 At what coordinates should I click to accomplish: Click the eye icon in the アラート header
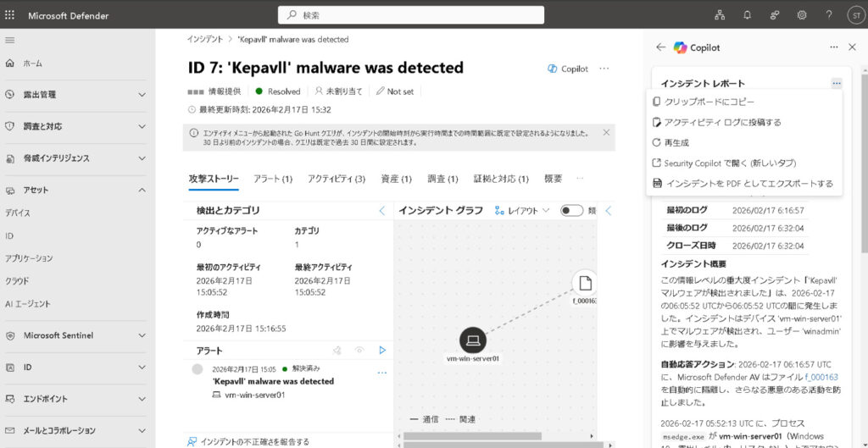pos(359,350)
